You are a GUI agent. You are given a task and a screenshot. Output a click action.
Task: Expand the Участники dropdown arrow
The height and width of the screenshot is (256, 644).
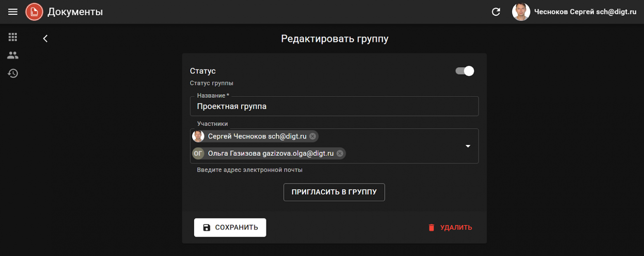(x=468, y=146)
